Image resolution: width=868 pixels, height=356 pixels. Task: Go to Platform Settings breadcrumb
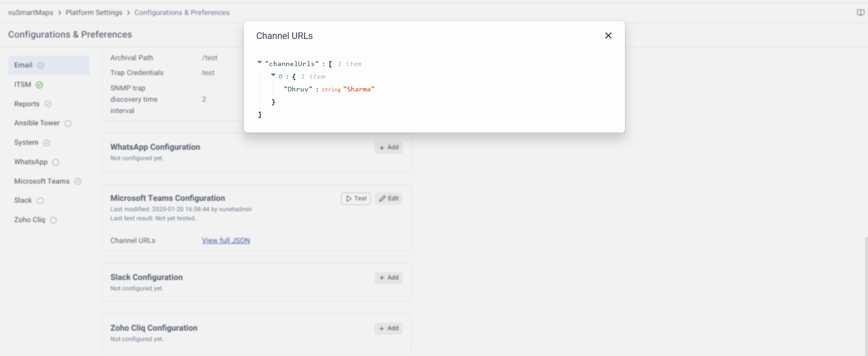pyautogui.click(x=94, y=13)
